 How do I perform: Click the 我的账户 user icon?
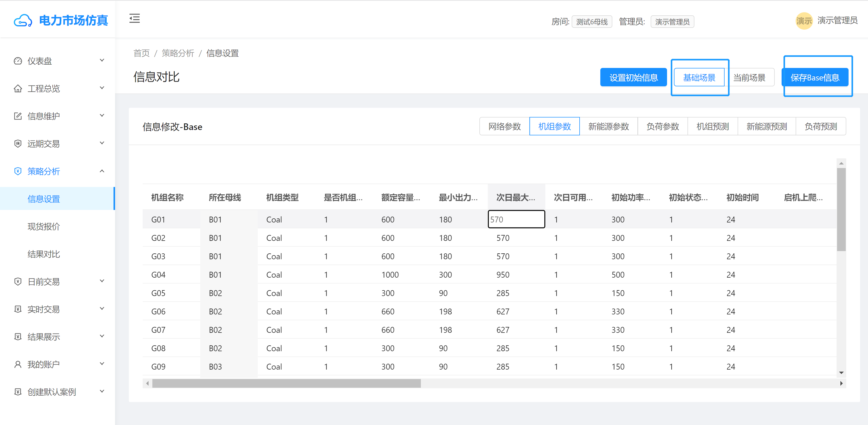(x=18, y=364)
